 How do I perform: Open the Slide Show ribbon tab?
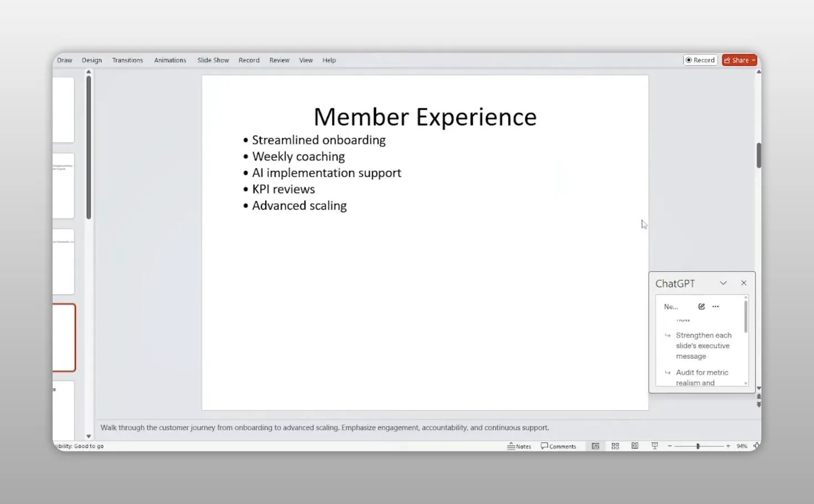(x=213, y=60)
